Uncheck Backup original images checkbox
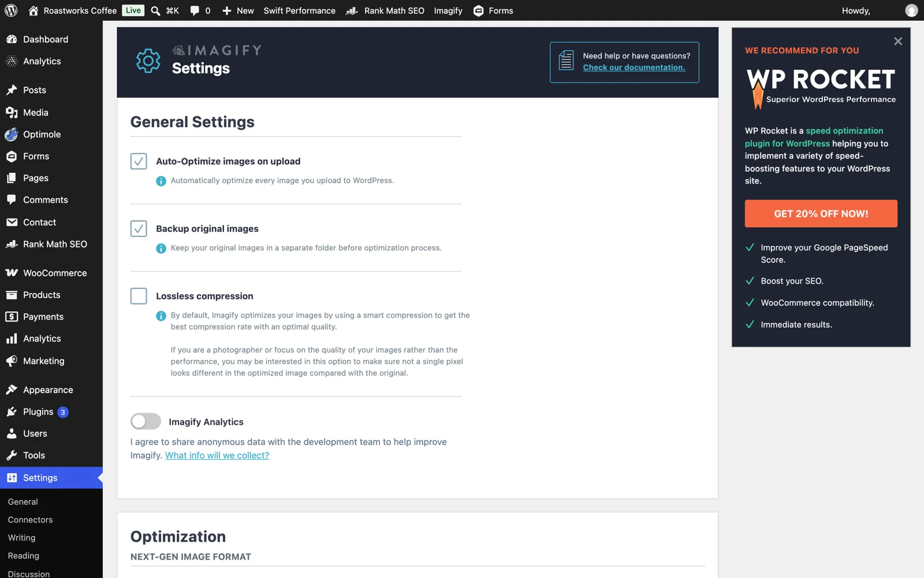The height and width of the screenshot is (578, 924). pyautogui.click(x=139, y=229)
